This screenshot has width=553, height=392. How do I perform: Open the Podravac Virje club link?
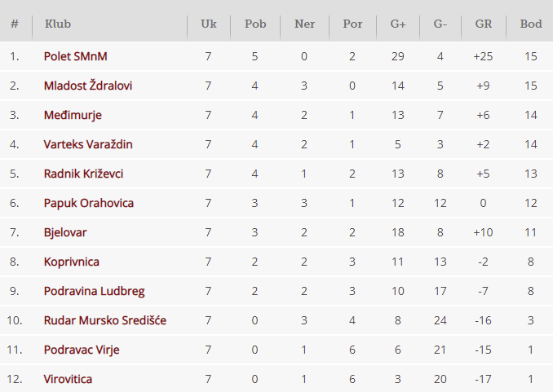(x=82, y=350)
